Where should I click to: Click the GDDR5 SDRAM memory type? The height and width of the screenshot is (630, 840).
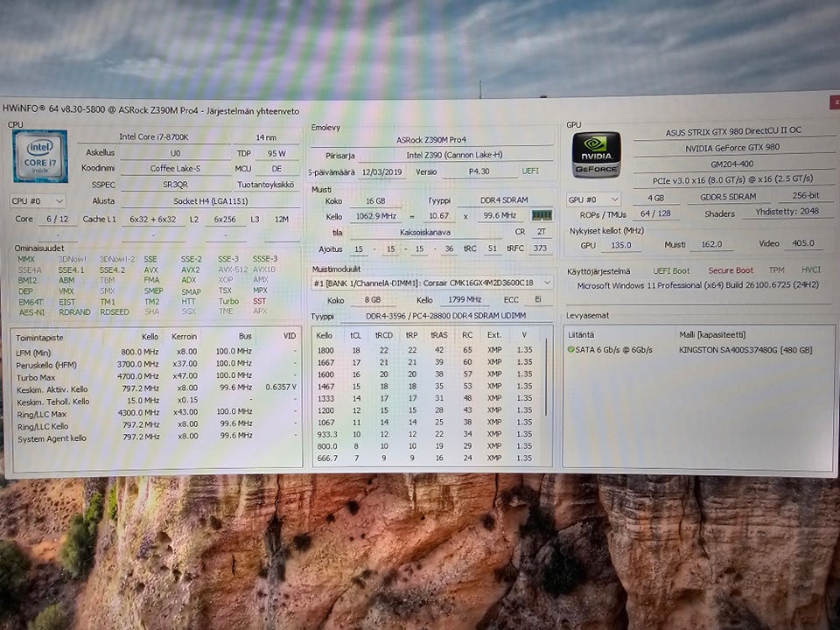728,197
